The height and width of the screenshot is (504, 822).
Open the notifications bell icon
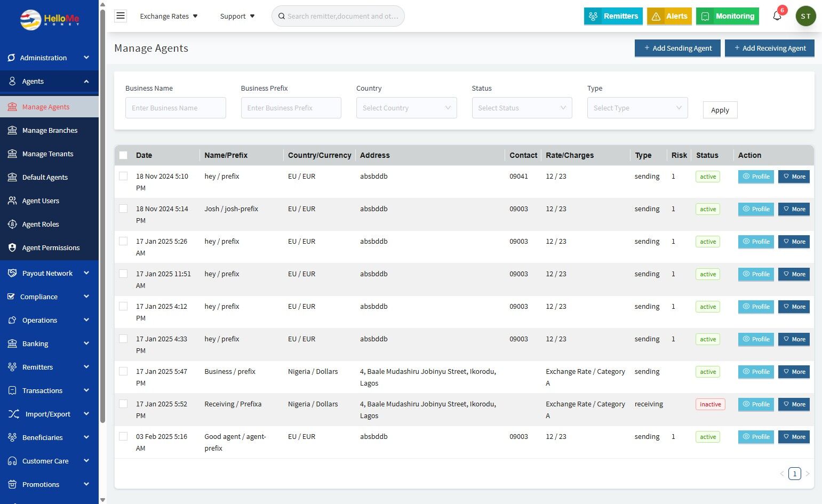[777, 16]
